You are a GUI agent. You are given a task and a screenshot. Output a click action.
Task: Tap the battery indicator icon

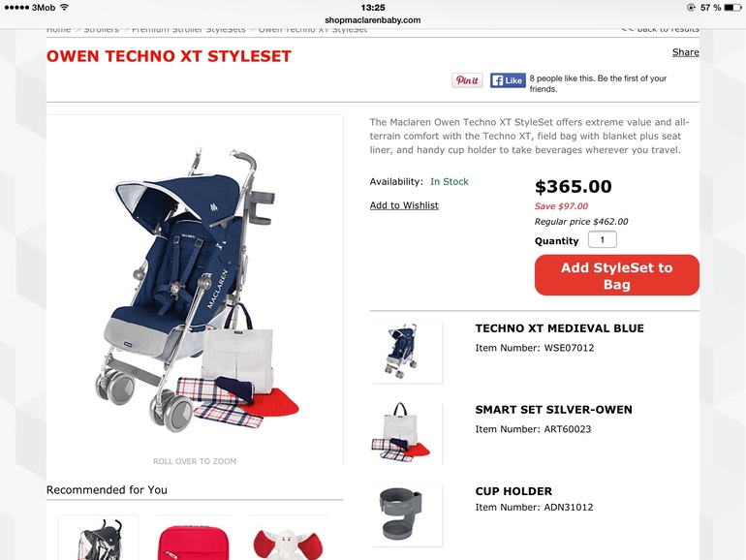click(x=732, y=8)
